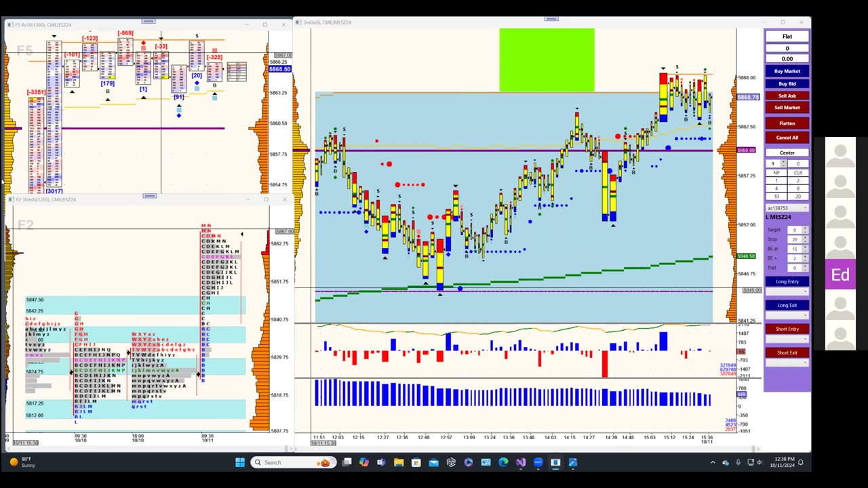Click the 5848.50 green price label
This screenshot has width=868, height=488.
pos(746,256)
